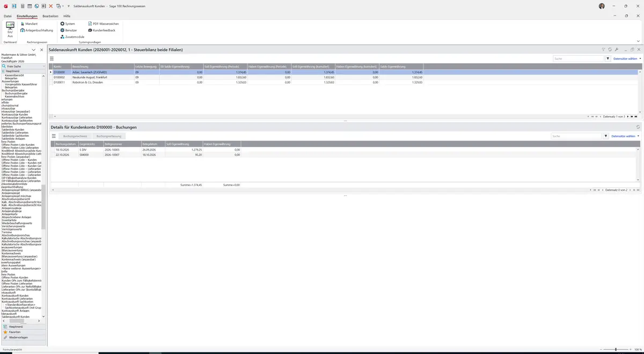Sort by the Konto column header

[62, 67]
